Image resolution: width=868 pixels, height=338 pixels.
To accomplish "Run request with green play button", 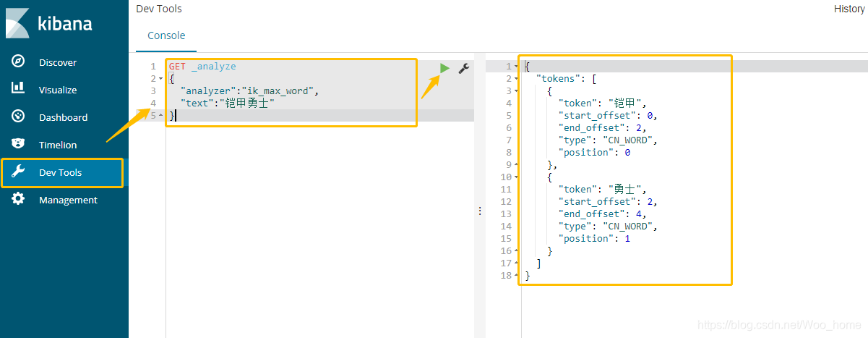I will pyautogui.click(x=444, y=68).
